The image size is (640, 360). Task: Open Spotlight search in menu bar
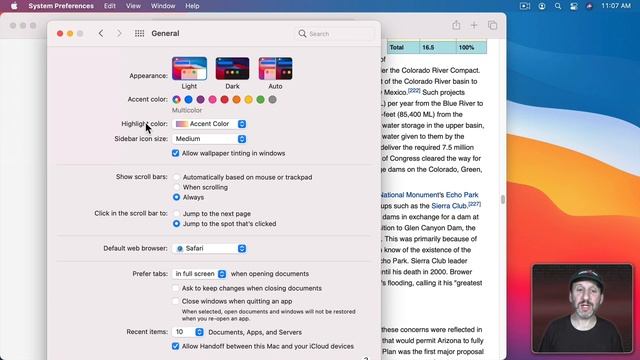coord(558,6)
